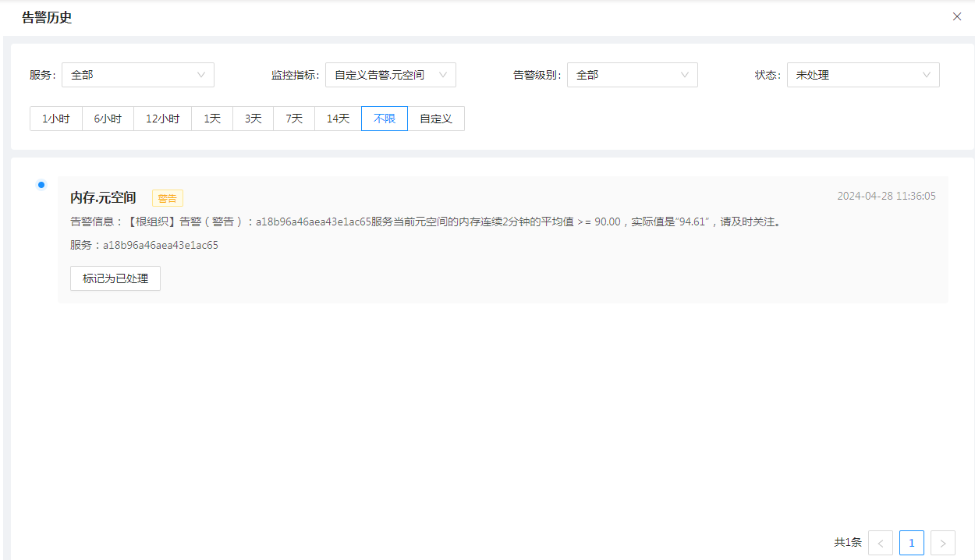Select the 6小时 time range
The height and width of the screenshot is (560, 975).
click(x=108, y=119)
